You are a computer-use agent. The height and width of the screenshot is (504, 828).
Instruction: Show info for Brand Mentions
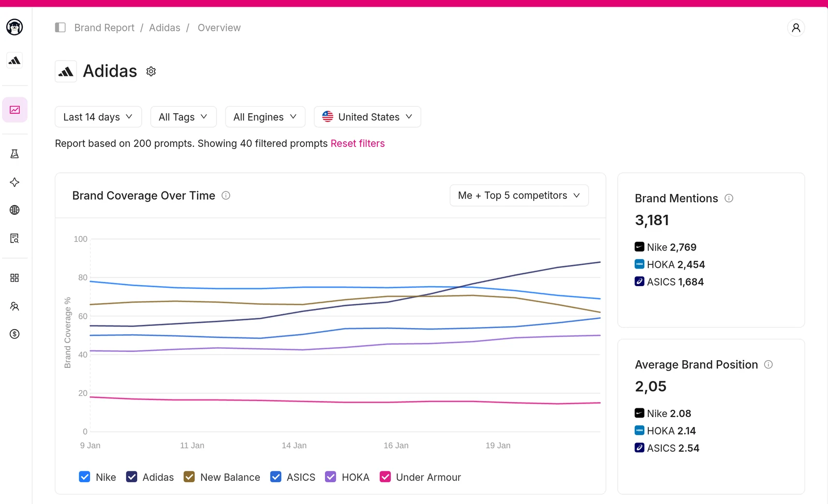[729, 198]
